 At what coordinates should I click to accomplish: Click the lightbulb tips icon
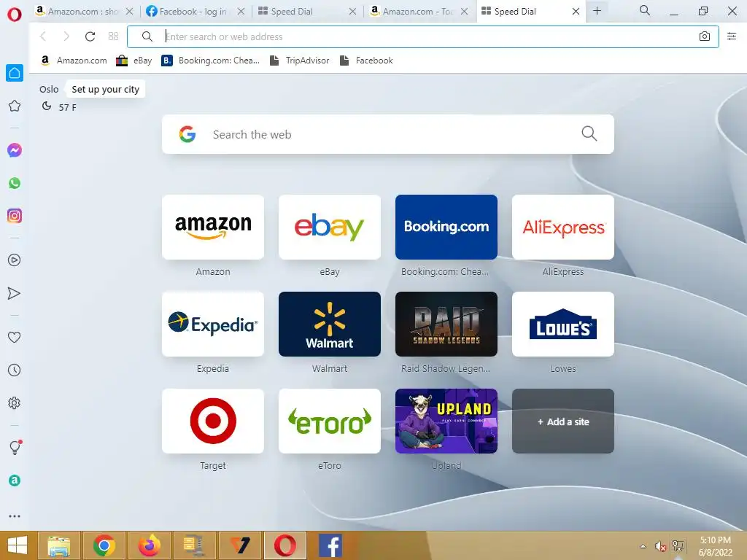click(15, 447)
